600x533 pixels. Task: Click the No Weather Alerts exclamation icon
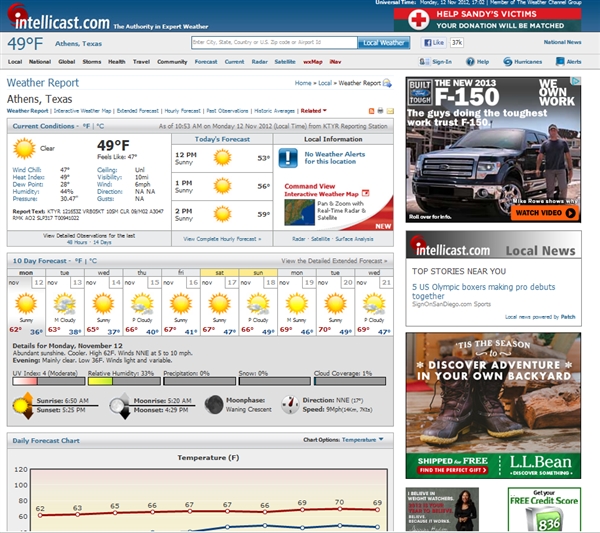coord(288,158)
